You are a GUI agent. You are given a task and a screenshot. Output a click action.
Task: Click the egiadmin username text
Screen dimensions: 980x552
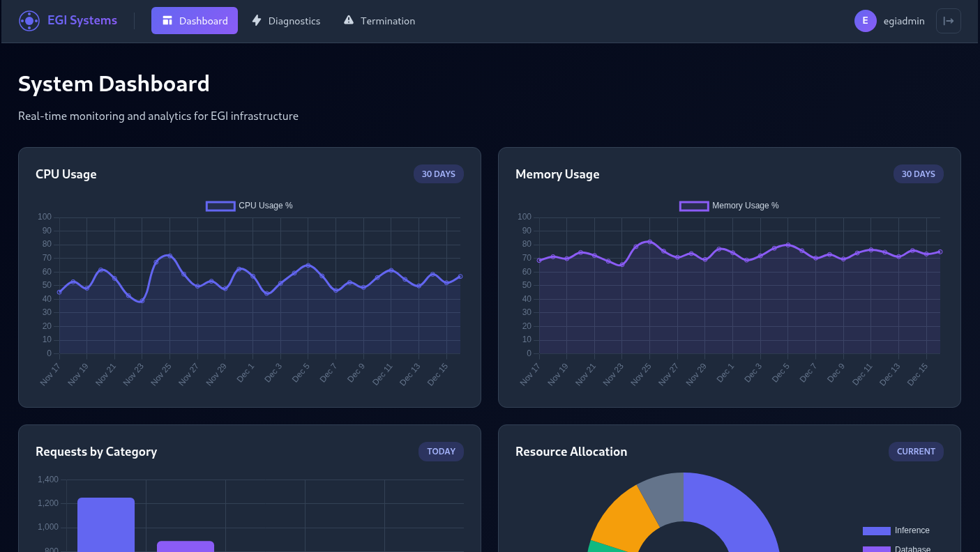(904, 21)
